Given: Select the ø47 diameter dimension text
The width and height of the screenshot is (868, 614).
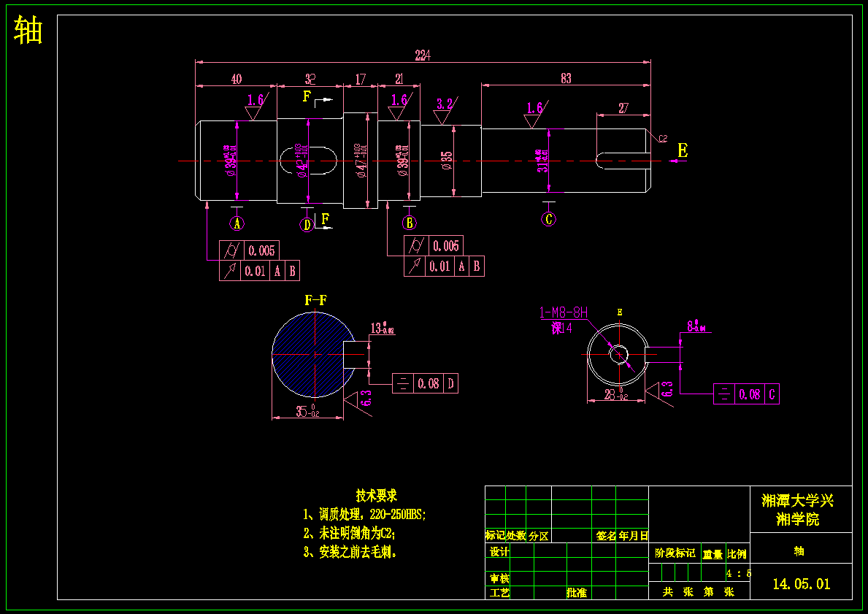Looking at the screenshot, I should point(361,161).
